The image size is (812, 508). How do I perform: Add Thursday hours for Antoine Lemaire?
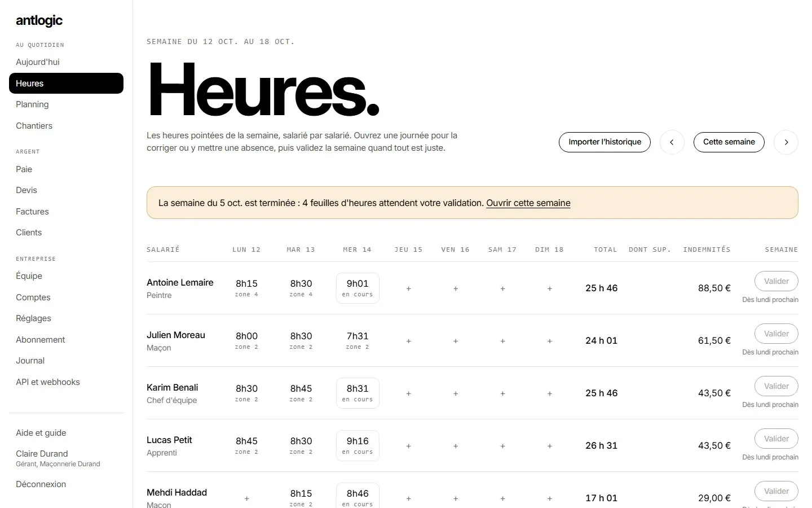point(409,288)
